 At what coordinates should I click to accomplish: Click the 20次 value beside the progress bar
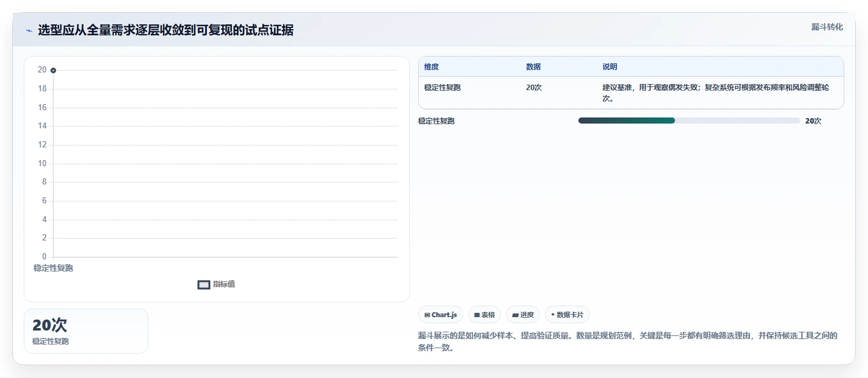click(x=813, y=121)
